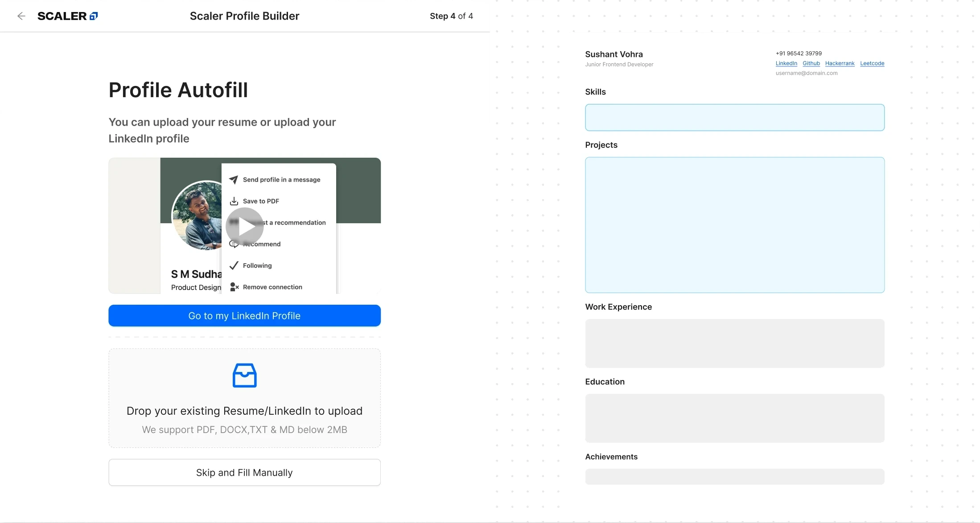Open Go to my LinkedIn Profile
The width and height of the screenshot is (980, 523).
pos(244,315)
